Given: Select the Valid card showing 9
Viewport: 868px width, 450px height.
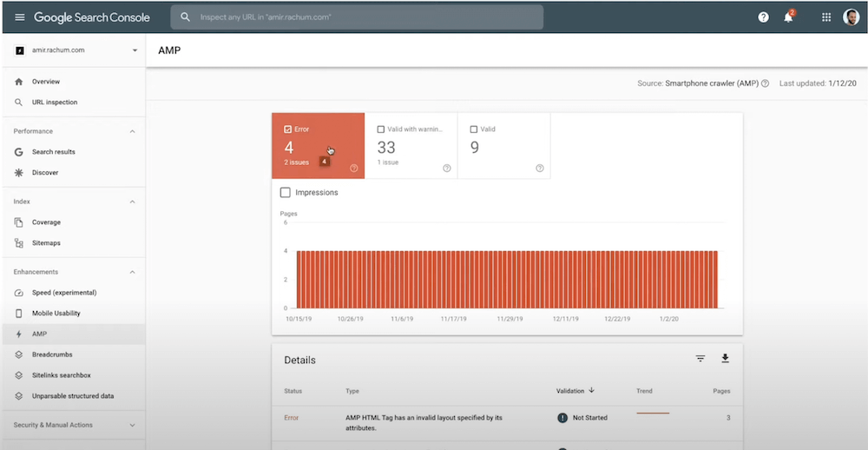Looking at the screenshot, I should point(504,146).
